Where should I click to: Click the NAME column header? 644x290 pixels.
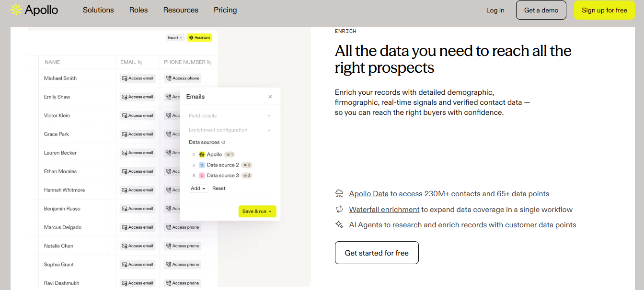coord(52,62)
